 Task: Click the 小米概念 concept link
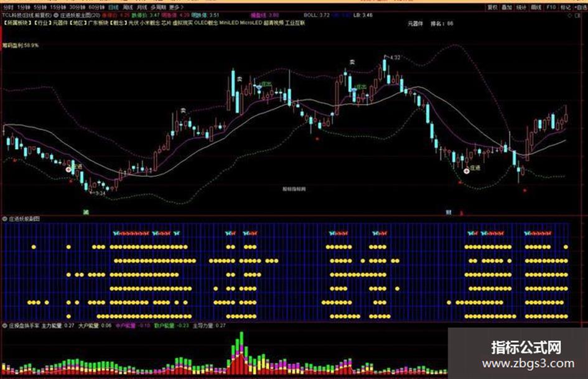[x=149, y=23]
